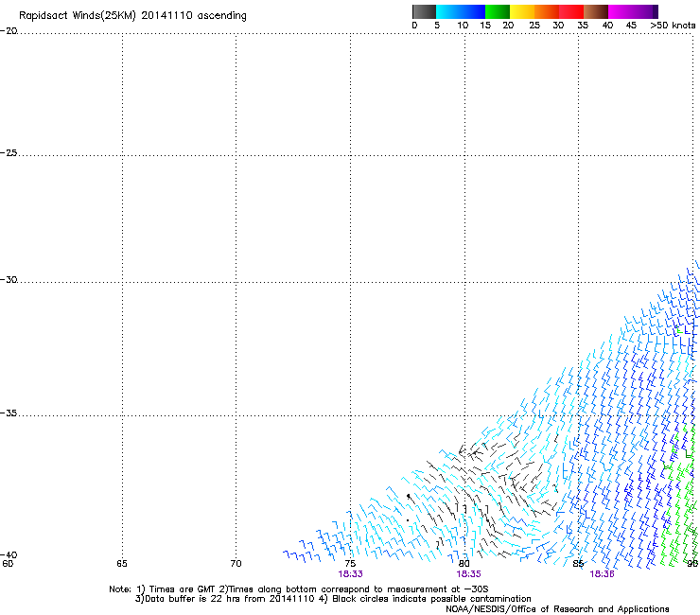Click the latitude axis label -35
Screen dimensions: 700x615
[x=9, y=413]
